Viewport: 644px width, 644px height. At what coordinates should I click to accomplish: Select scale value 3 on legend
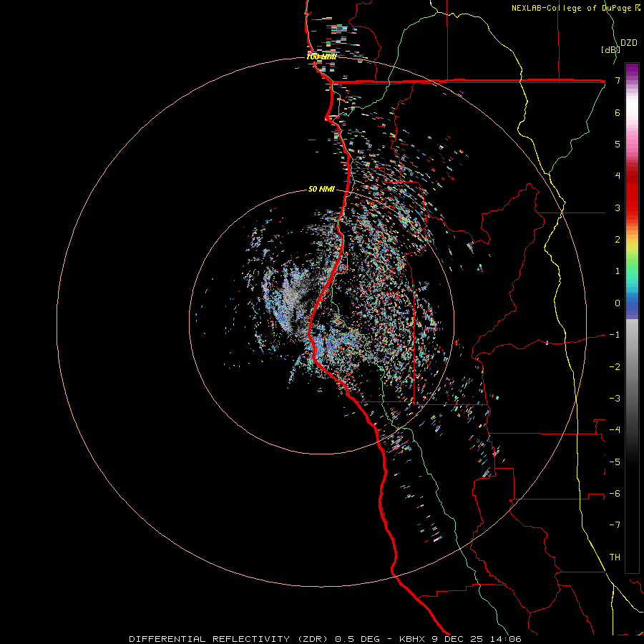[618, 208]
